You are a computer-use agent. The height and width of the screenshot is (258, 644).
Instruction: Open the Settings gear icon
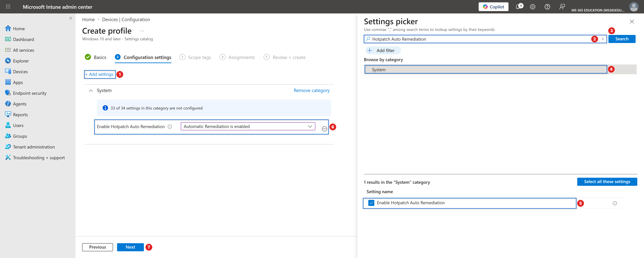[x=533, y=7]
